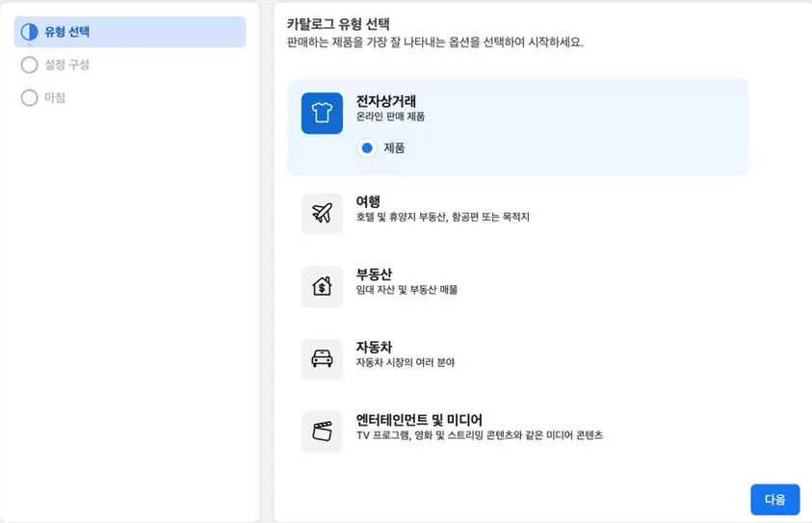Select the 제품 radio button
This screenshot has height=523, width=812.
tap(367, 148)
